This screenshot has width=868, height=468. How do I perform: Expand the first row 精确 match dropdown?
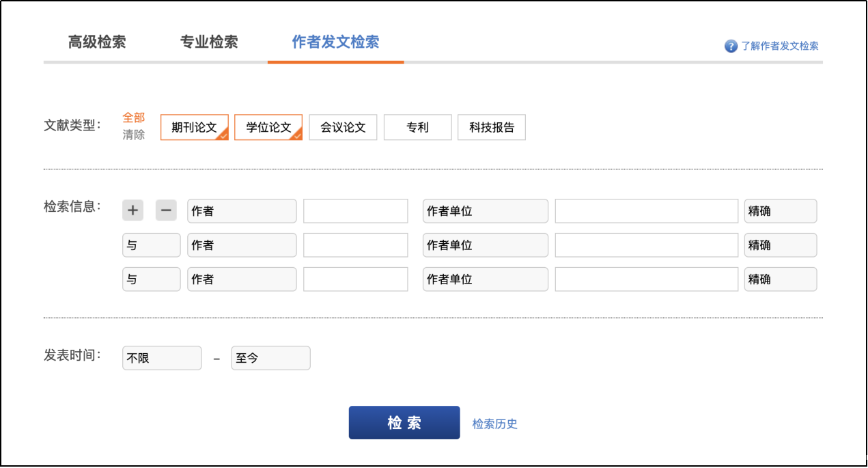pyautogui.click(x=780, y=211)
